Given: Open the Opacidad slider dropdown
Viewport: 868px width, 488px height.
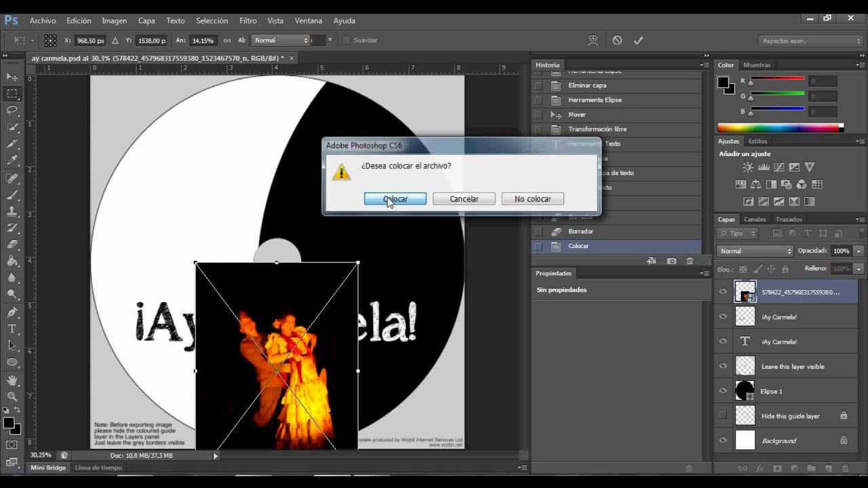Looking at the screenshot, I should (x=859, y=251).
